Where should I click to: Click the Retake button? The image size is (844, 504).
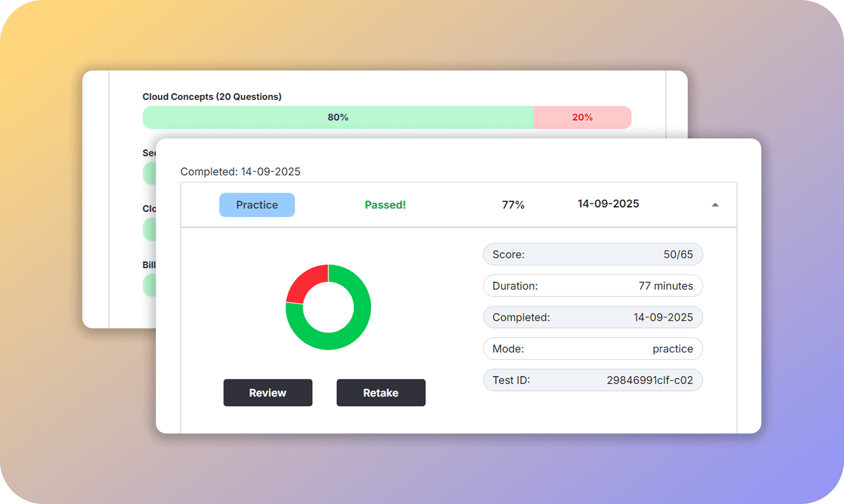[x=380, y=393]
